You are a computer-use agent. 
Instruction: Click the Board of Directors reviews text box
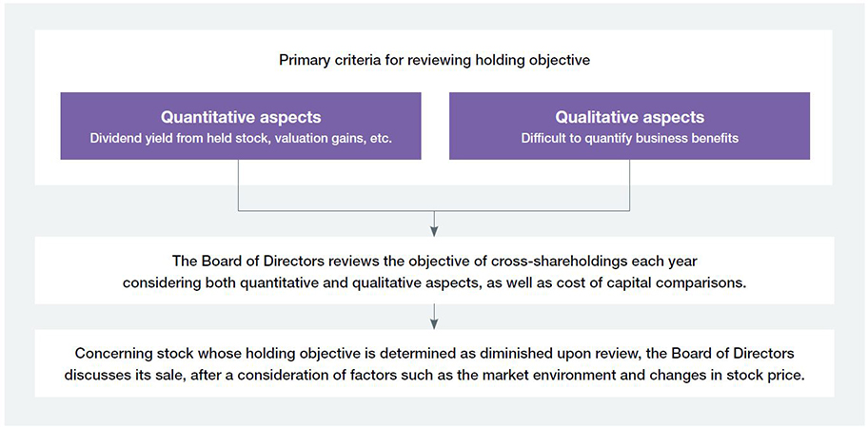pyautogui.click(x=434, y=270)
